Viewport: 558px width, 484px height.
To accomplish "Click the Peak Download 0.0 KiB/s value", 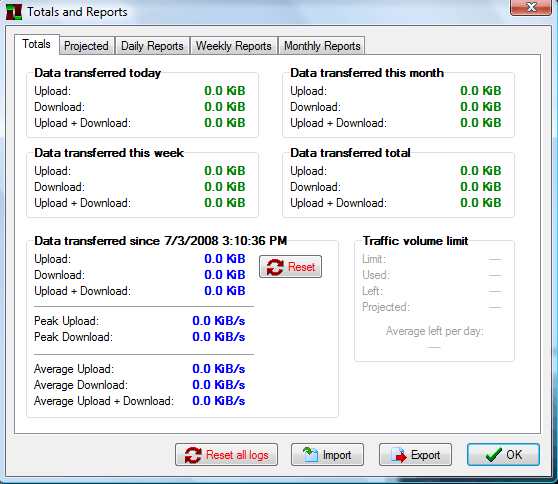I will click(x=219, y=337).
